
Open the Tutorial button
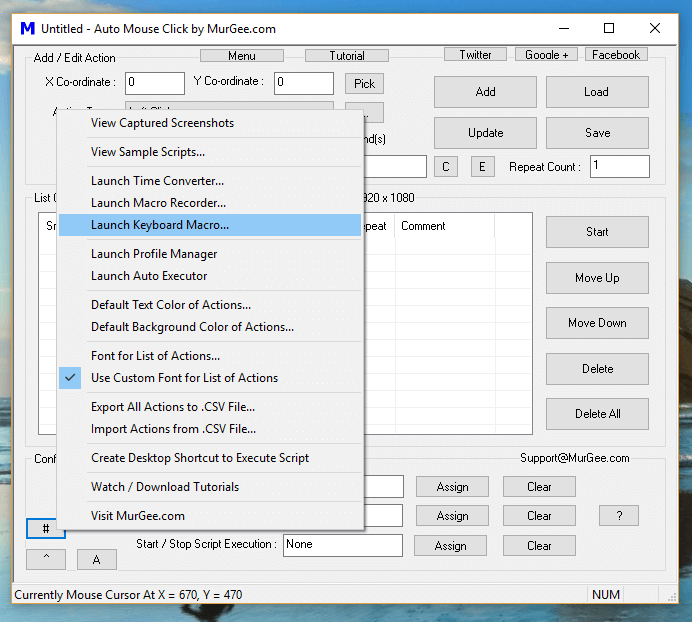coord(347,56)
